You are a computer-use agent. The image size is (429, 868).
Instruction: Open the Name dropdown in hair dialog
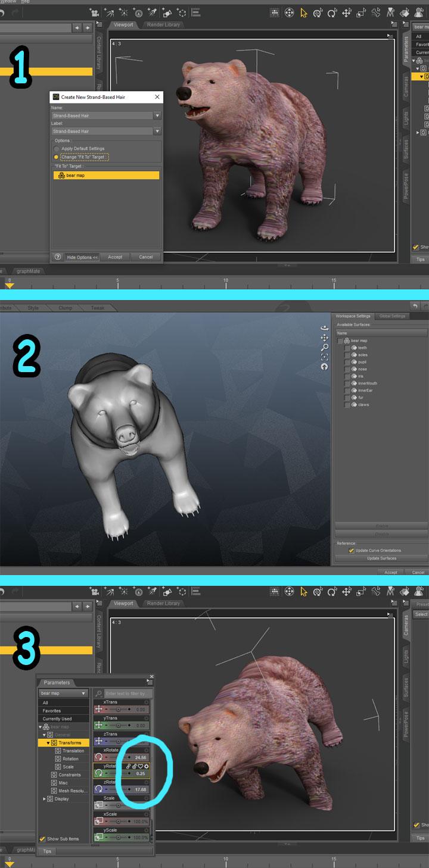point(157,115)
